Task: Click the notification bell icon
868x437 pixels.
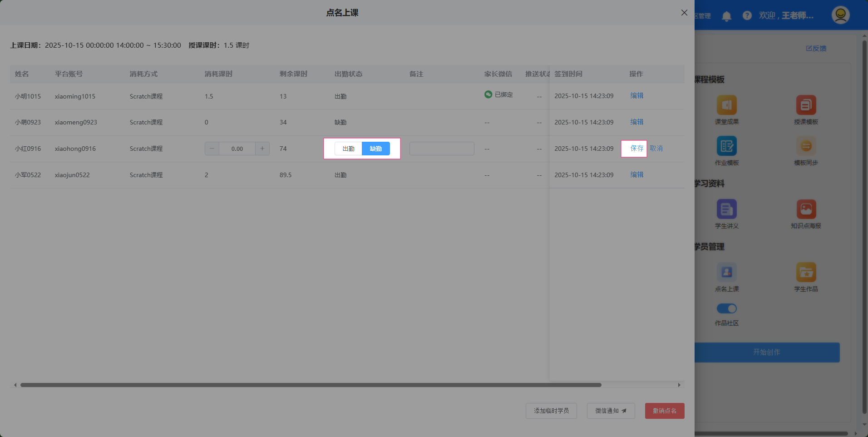Action: (726, 16)
